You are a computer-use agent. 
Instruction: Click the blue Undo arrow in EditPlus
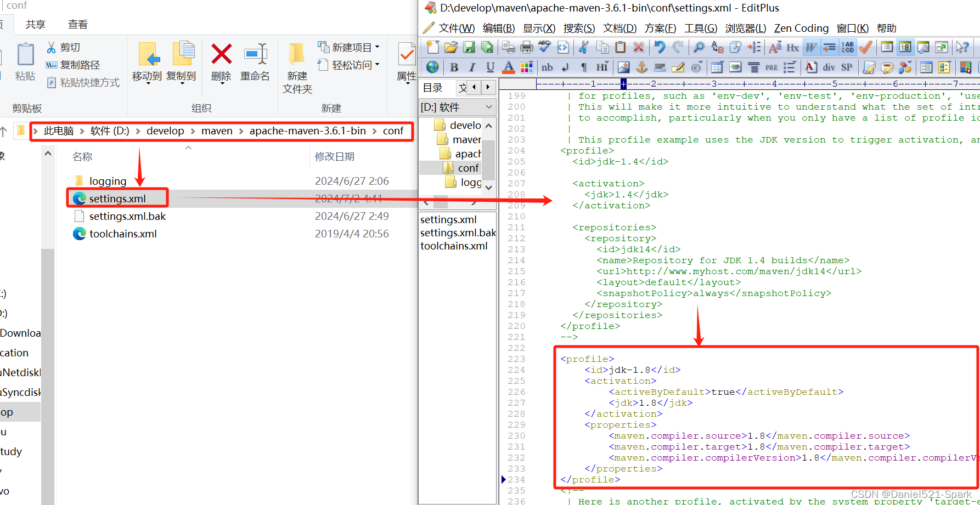tap(660, 48)
